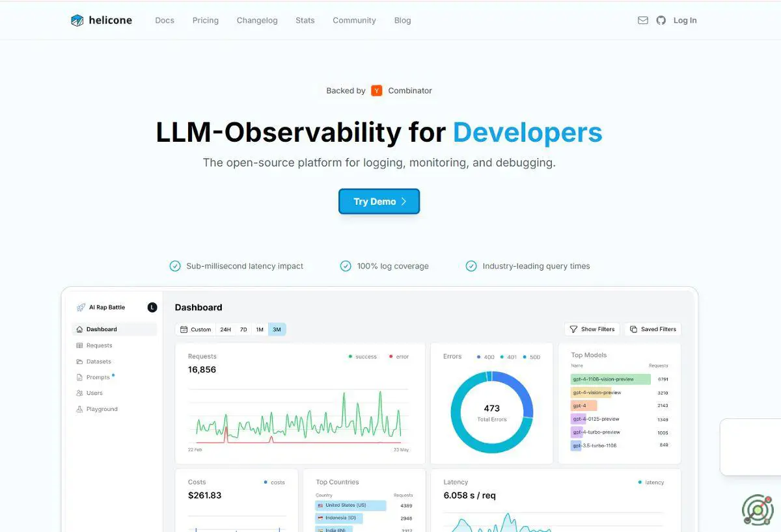Screen dimensions: 781x532
Task: Click the Playground flask icon
Action: click(79, 409)
